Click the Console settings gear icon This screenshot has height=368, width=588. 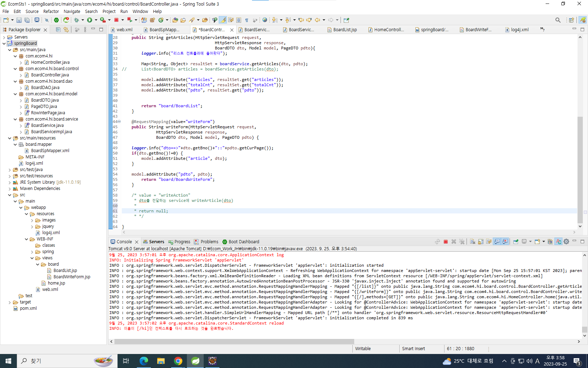pos(566,241)
